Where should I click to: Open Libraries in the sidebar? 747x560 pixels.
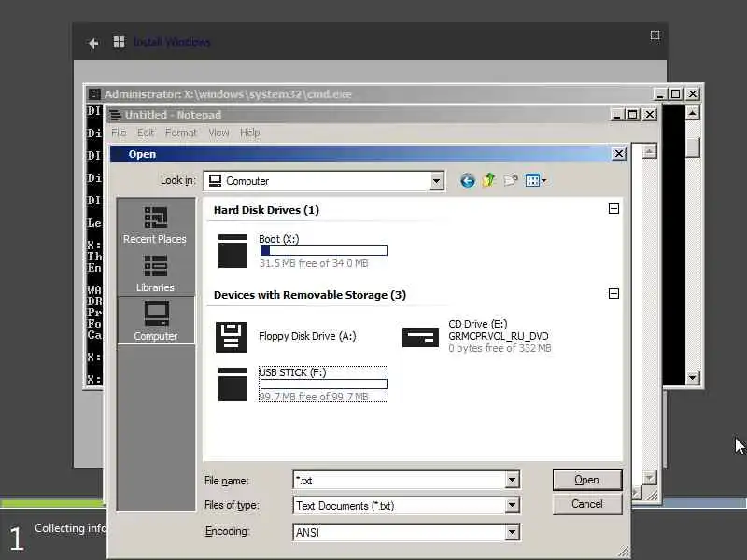tap(155, 273)
